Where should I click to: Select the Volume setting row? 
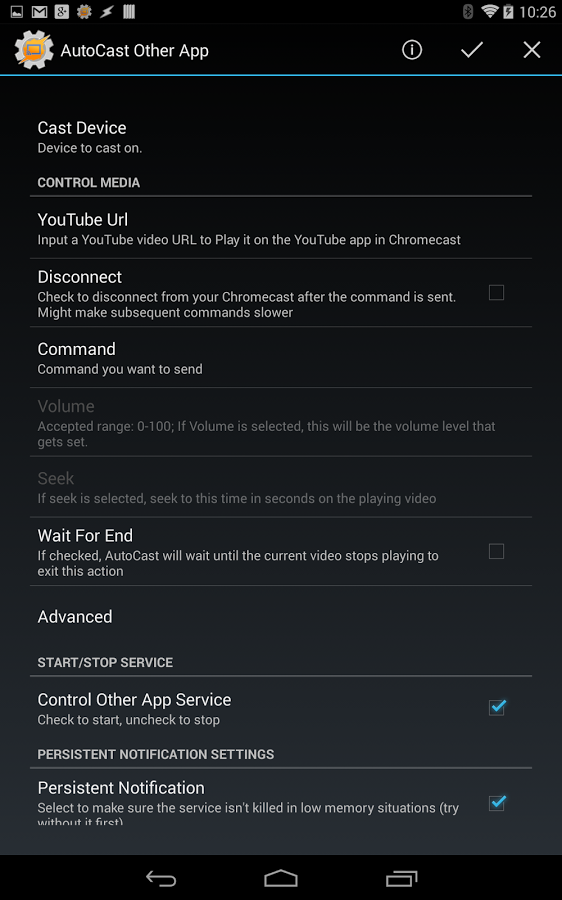(281, 422)
